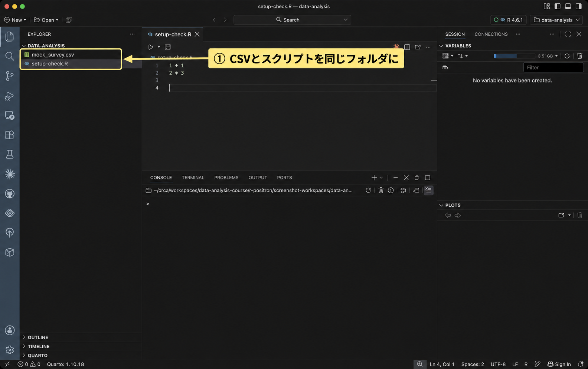Toggle the primary sidebar layout button
Viewport: 588px width, 369px height.
[x=557, y=6]
